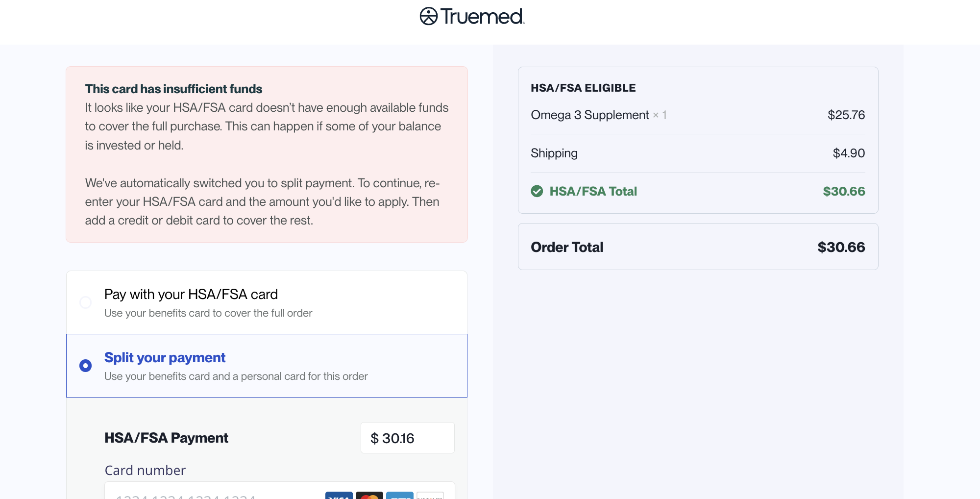
Task: Click the green checkmark beside HSA/FSA Total
Action: coord(537,191)
